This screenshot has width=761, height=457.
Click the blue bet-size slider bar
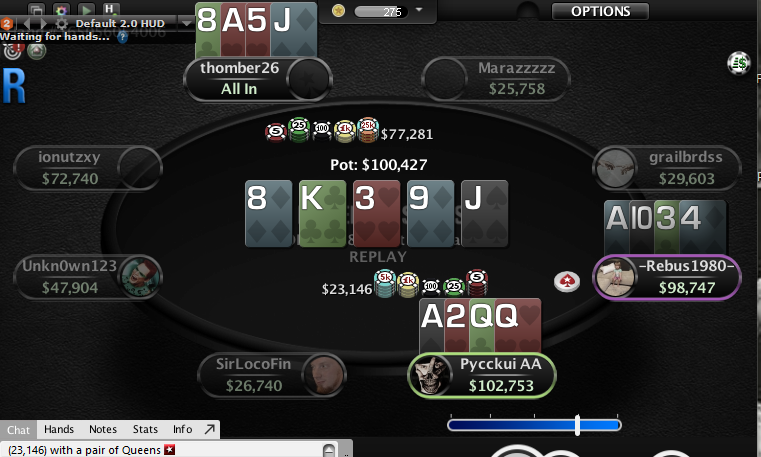pos(534,425)
